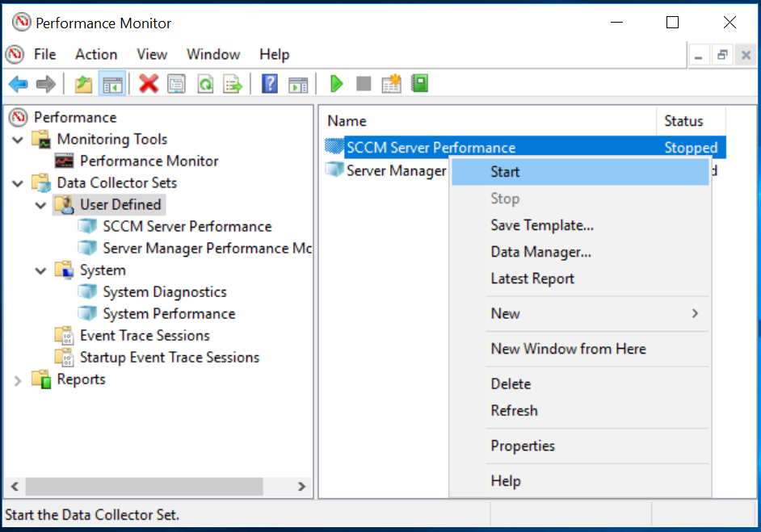This screenshot has width=761, height=532.
Task: Restore down the inner console child window
Action: [722, 55]
